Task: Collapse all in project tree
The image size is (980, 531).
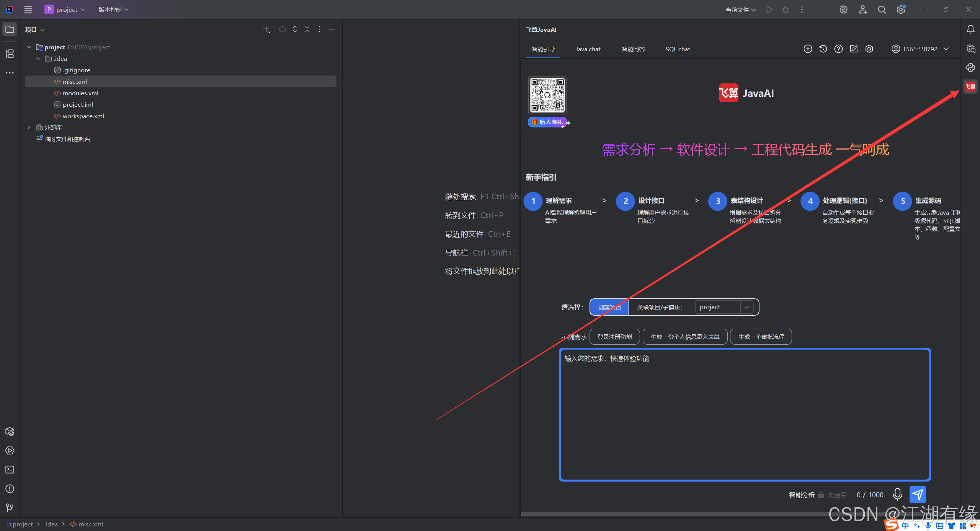Action: point(307,29)
